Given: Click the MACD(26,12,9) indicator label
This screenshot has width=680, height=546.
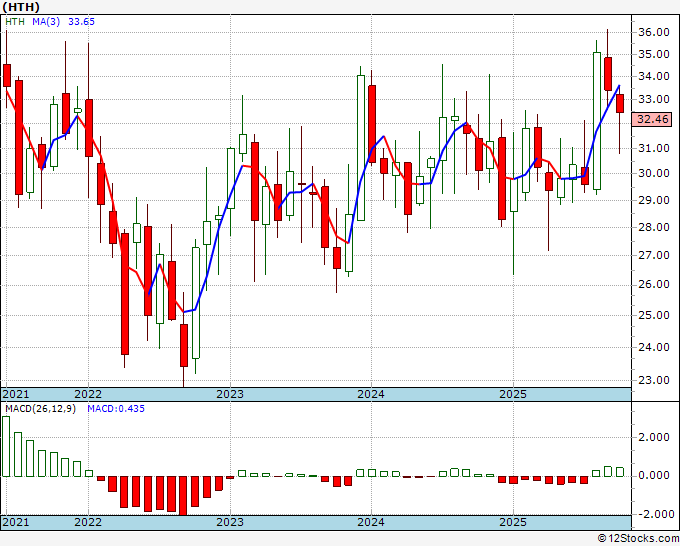Looking at the screenshot, I should [40, 409].
